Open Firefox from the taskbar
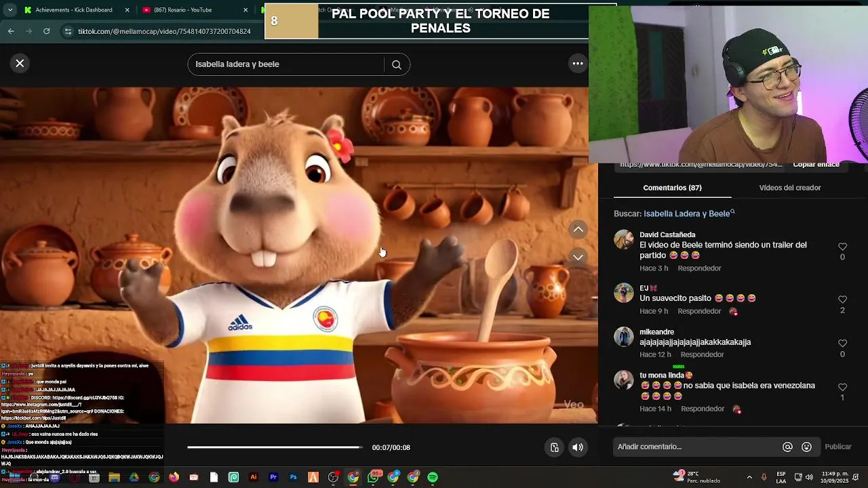 click(x=174, y=477)
